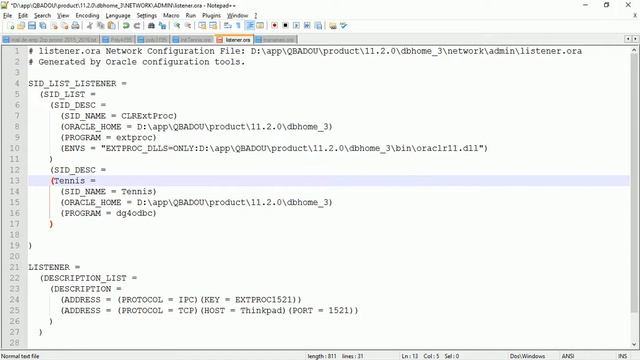Select the listener.ora tab
The height and width of the screenshot is (360, 640).
[x=235, y=40]
